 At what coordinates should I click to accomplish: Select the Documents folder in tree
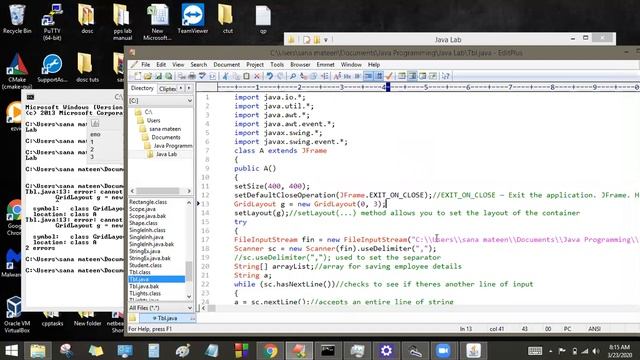(x=166, y=137)
